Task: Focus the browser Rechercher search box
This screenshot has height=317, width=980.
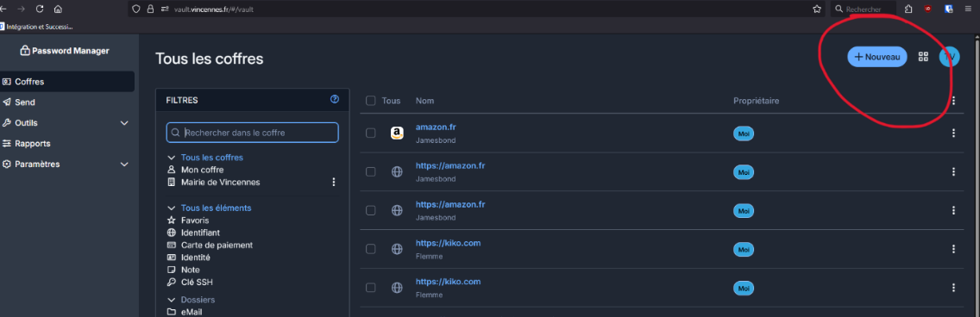Action: tap(864, 9)
